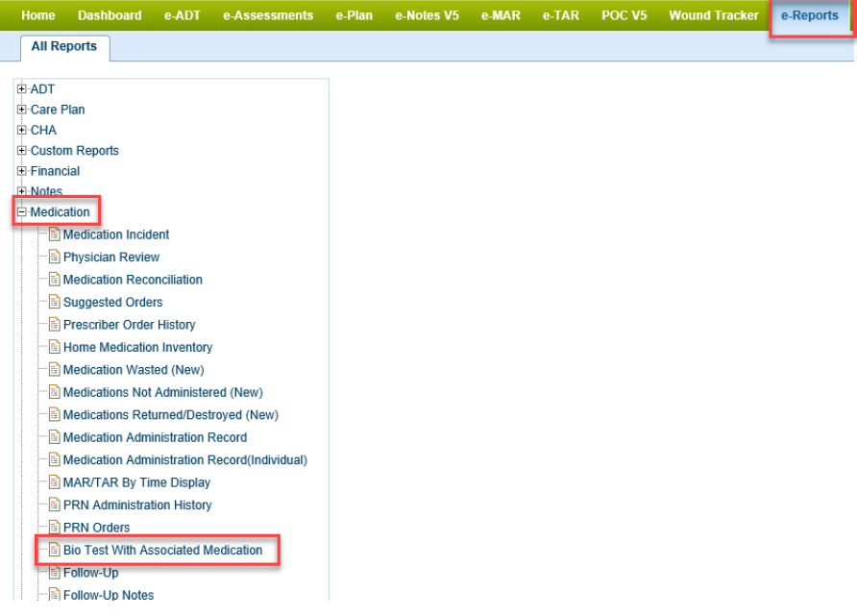Expand the CHA tree node
Screen dimensions: 857x616
[21, 130]
